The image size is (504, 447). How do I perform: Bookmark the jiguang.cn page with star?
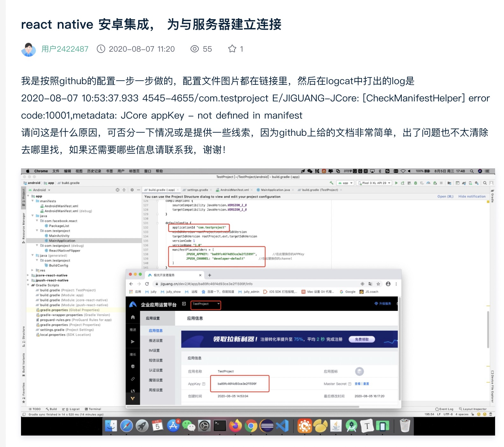(x=378, y=284)
